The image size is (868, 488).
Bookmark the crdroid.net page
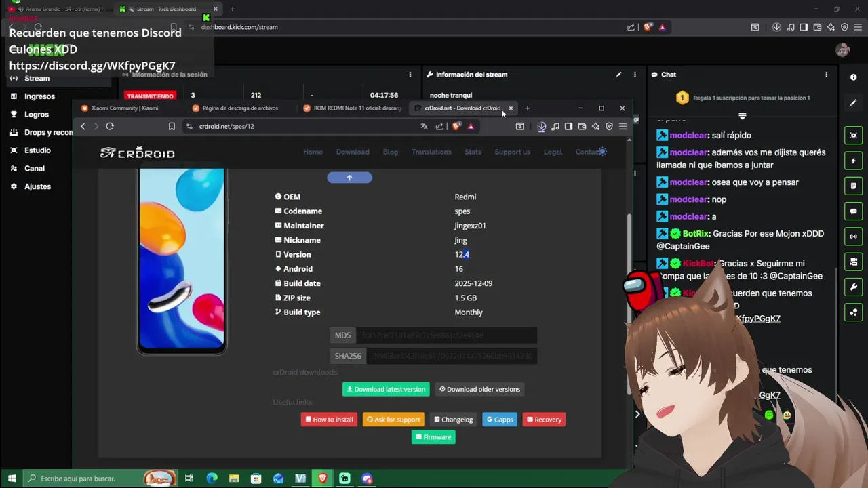click(x=172, y=126)
